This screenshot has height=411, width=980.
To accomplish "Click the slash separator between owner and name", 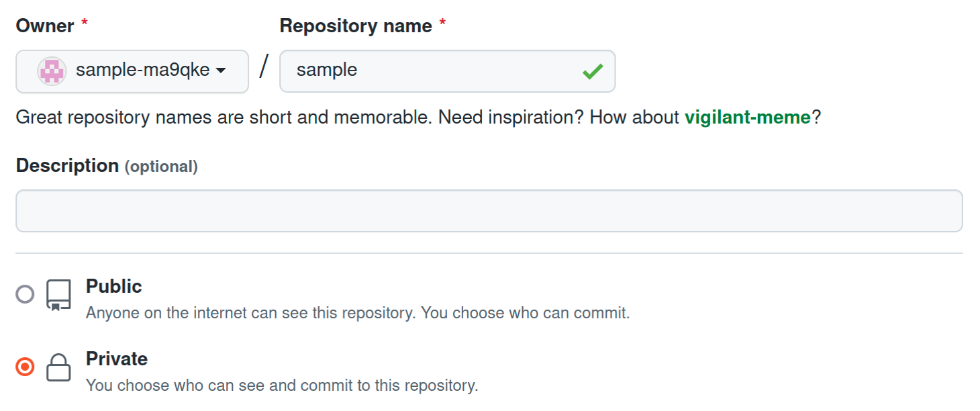I will point(264,68).
